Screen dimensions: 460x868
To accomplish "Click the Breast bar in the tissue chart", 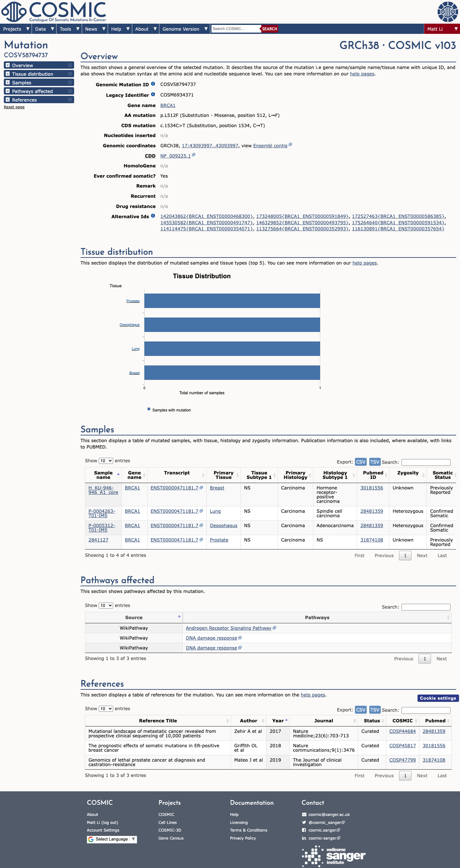I will coord(232,373).
